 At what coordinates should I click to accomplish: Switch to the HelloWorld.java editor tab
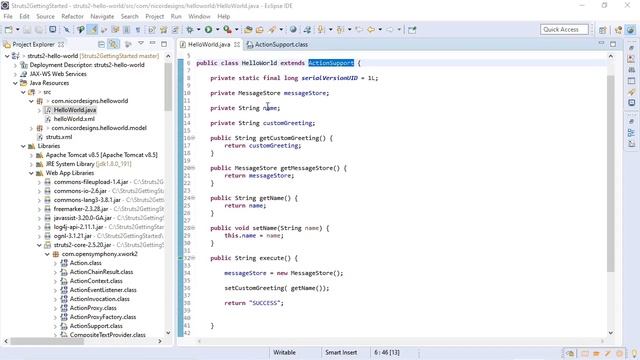pyautogui.click(x=209, y=44)
